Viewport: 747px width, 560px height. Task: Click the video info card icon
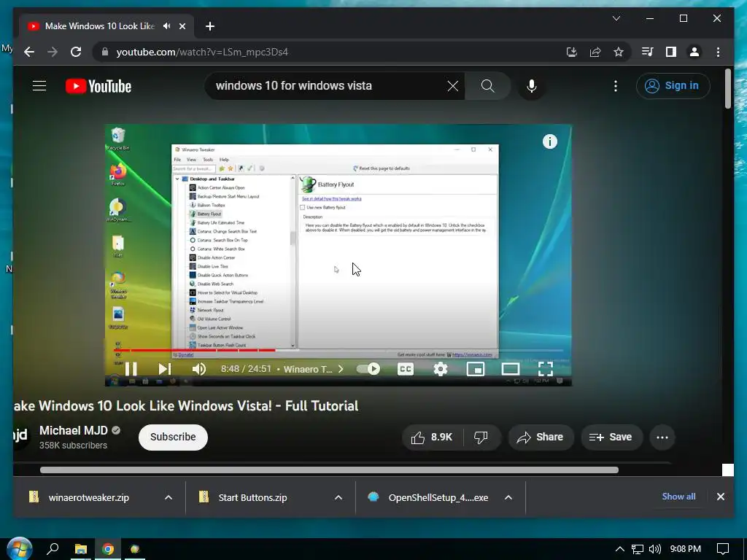pos(550,141)
